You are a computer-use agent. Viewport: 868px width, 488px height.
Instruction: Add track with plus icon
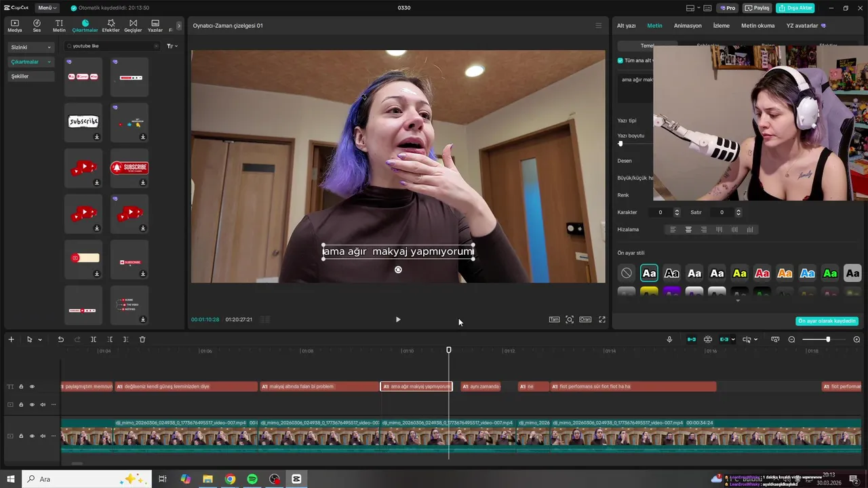(11, 339)
